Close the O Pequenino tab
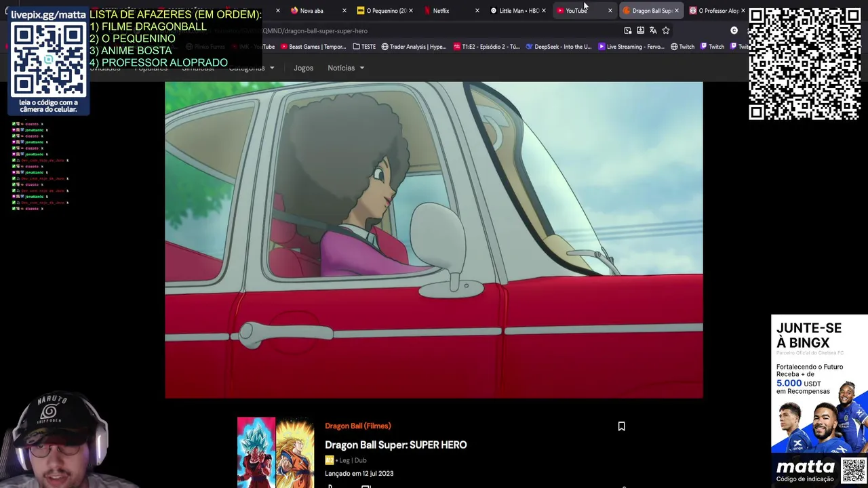 pyautogui.click(x=410, y=11)
